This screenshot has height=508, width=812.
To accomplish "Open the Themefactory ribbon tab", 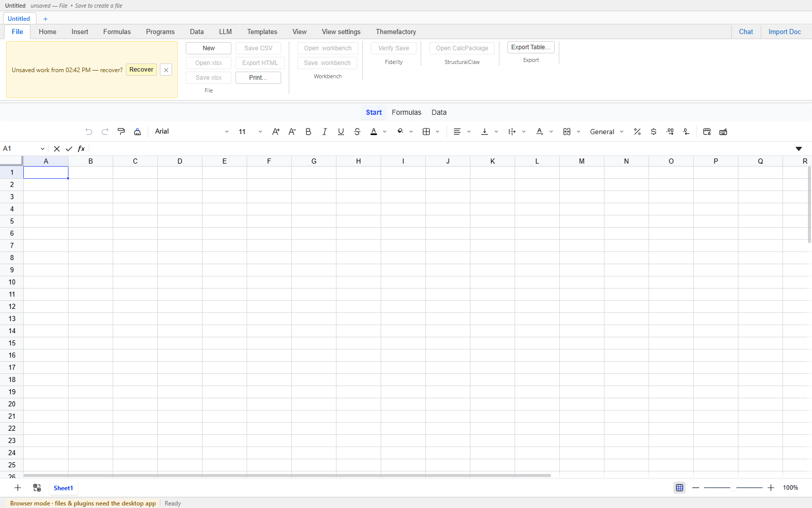I will point(396,31).
